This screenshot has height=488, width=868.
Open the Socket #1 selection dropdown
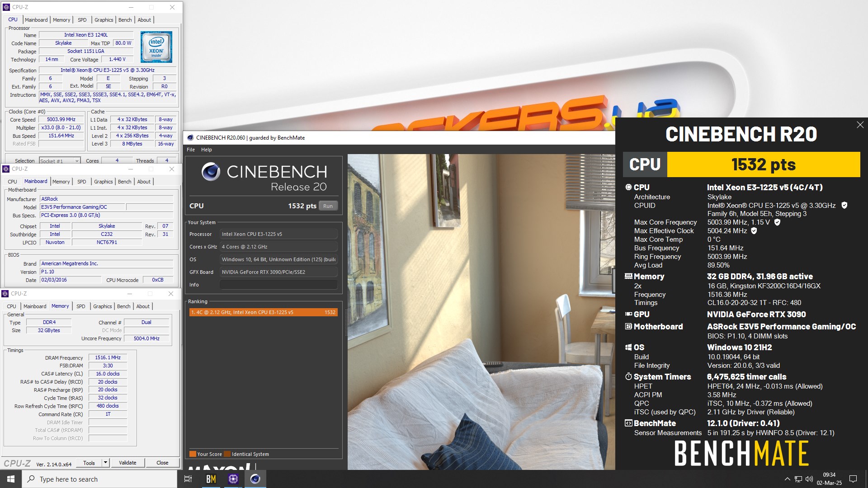point(60,161)
